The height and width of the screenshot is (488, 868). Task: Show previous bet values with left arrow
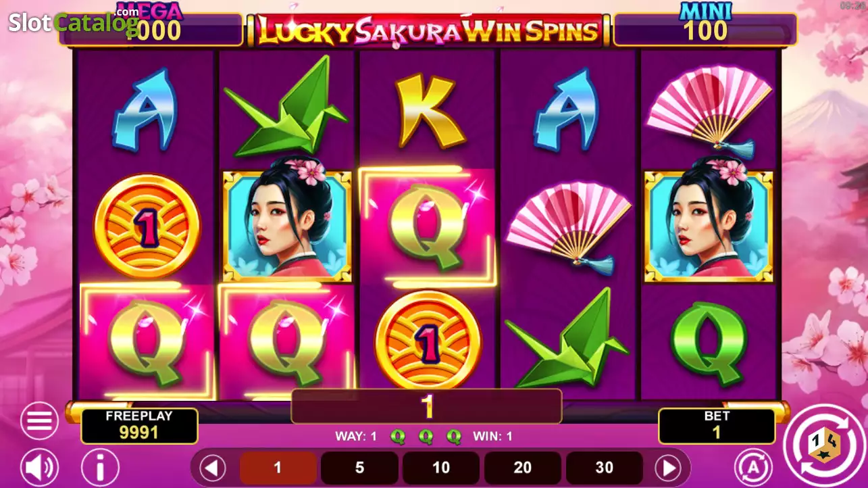click(x=213, y=468)
